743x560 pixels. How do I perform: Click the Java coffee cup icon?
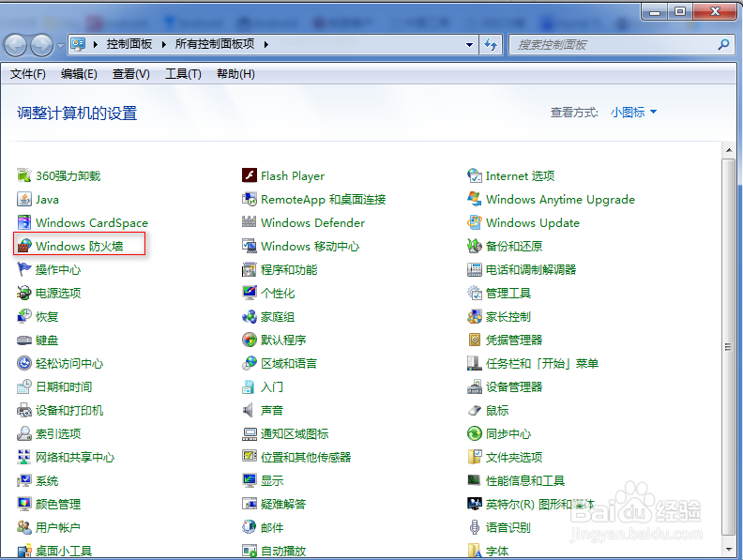tap(24, 199)
